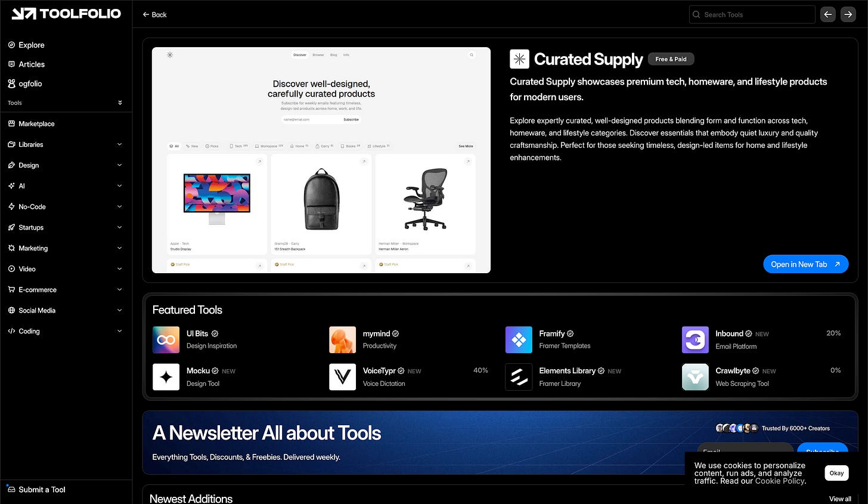Expand the Video dropdown chevron
The width and height of the screenshot is (868, 504).
119,269
